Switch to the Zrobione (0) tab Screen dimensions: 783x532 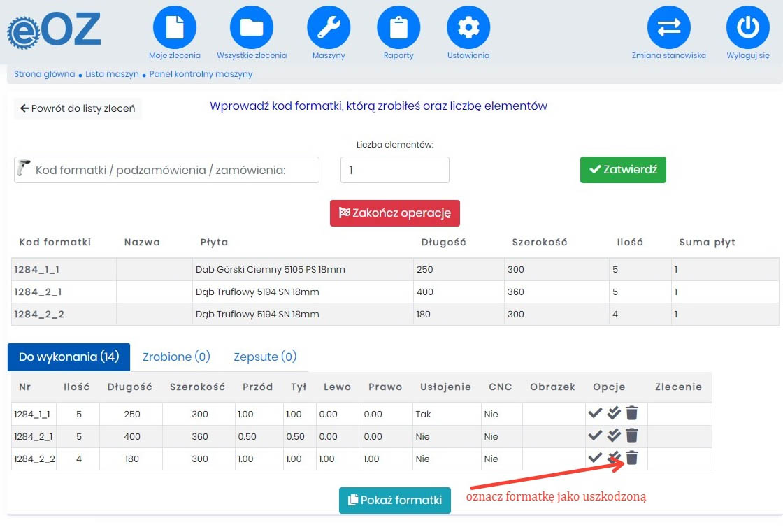[x=176, y=357]
